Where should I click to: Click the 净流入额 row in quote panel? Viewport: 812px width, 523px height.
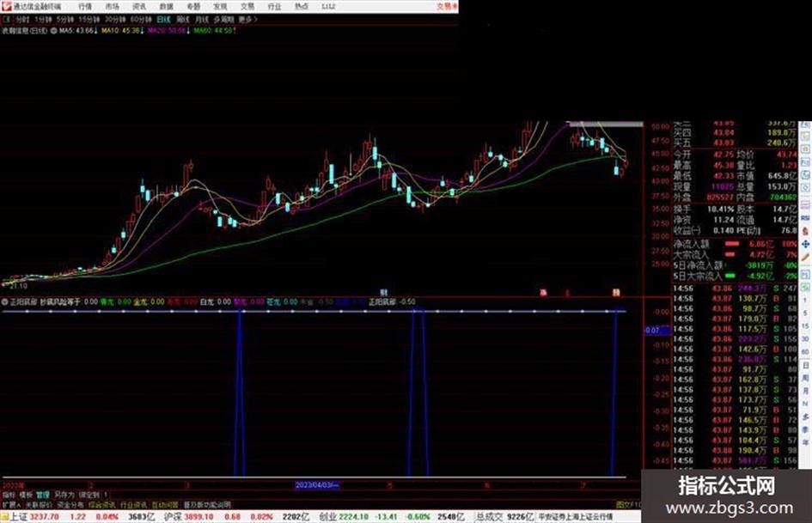pyautogui.click(x=736, y=243)
